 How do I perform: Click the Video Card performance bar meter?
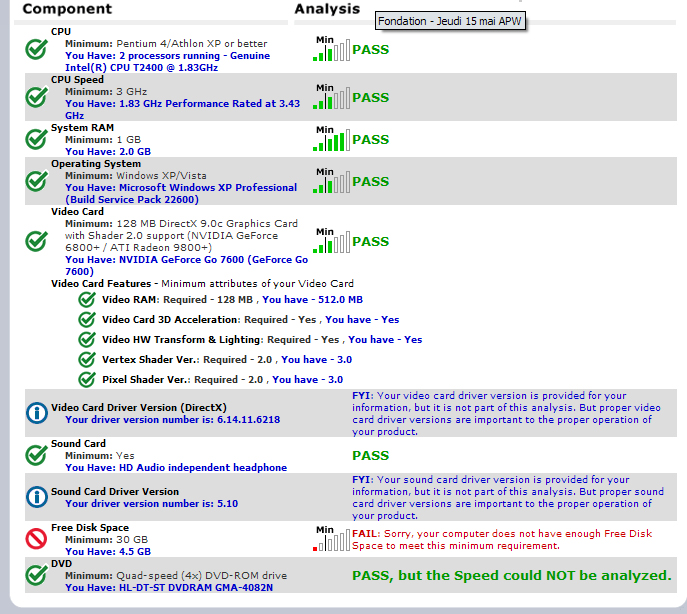tap(331, 241)
